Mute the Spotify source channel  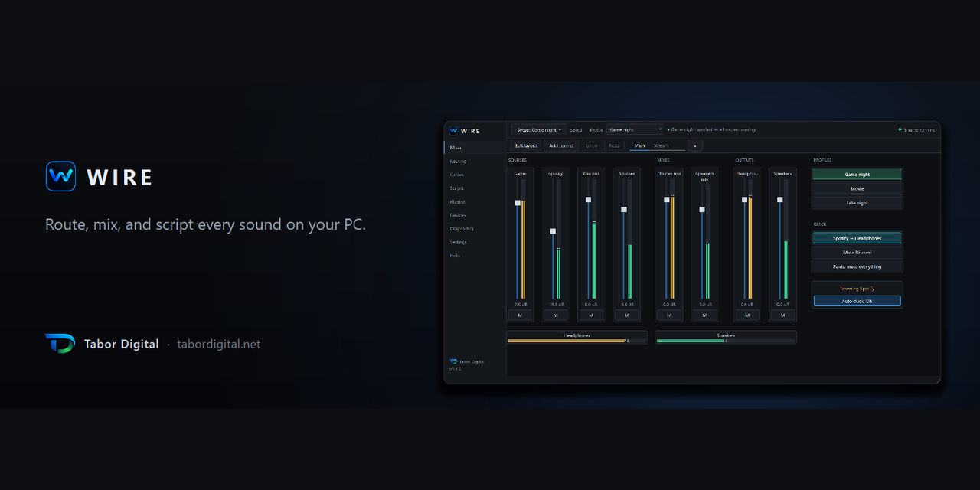pyautogui.click(x=556, y=315)
